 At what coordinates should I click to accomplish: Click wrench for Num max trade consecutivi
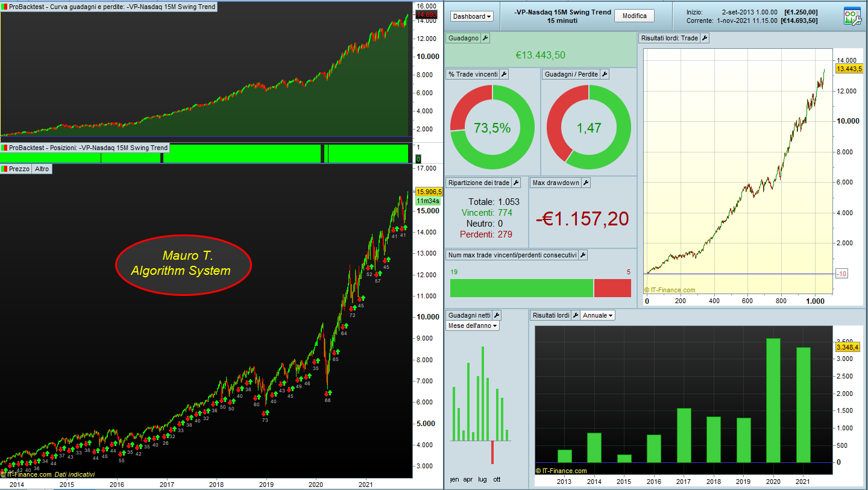(583, 255)
